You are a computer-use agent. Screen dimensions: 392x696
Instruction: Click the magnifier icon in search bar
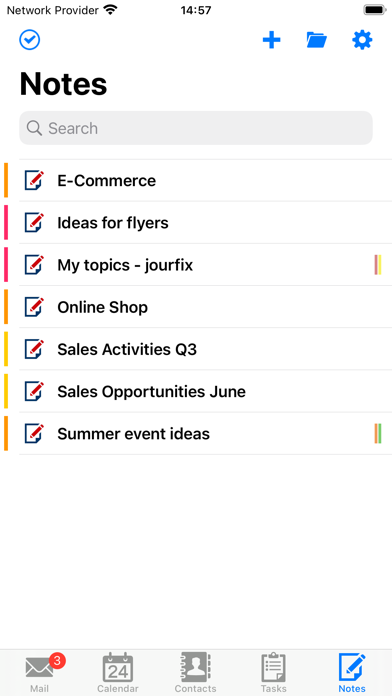(34, 128)
